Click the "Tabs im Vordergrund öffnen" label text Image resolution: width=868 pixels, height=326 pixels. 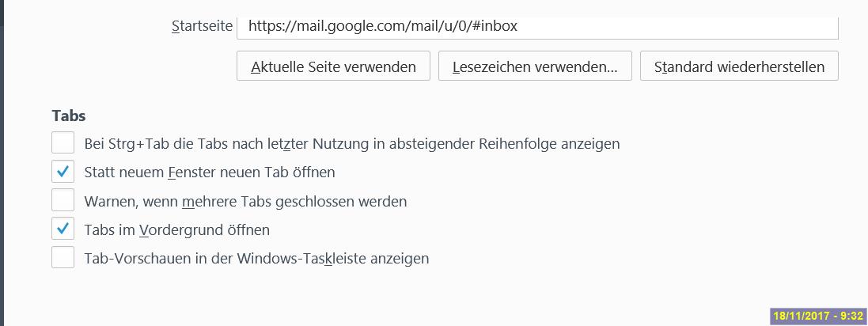point(176,230)
